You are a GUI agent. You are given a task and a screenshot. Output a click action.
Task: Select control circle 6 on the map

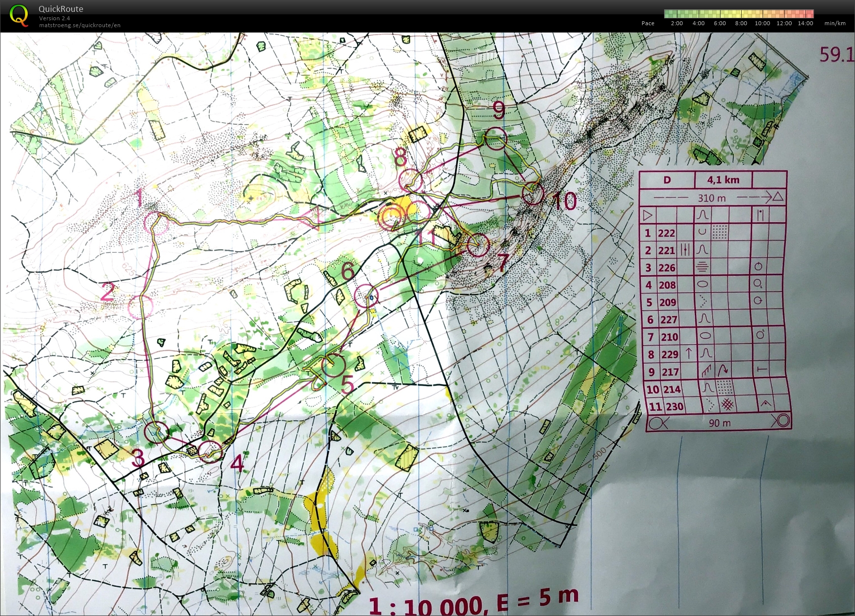click(366, 296)
